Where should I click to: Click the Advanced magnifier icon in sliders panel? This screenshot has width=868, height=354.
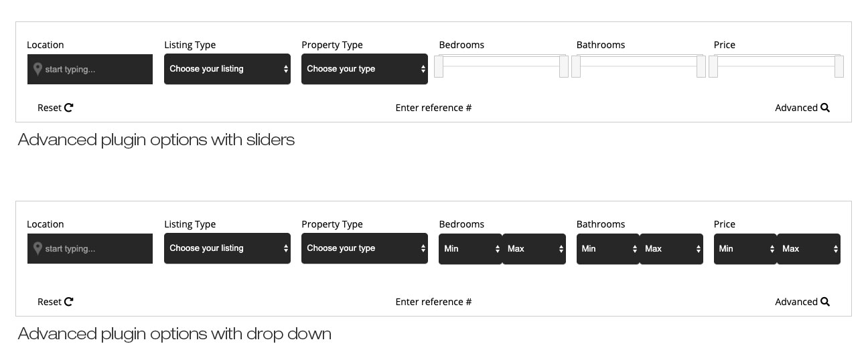point(825,108)
